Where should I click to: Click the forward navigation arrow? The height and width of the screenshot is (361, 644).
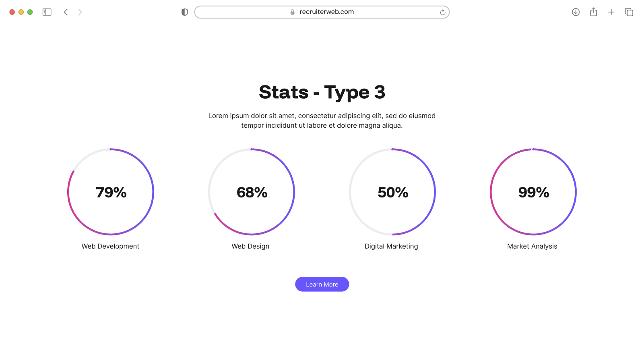pyautogui.click(x=80, y=12)
